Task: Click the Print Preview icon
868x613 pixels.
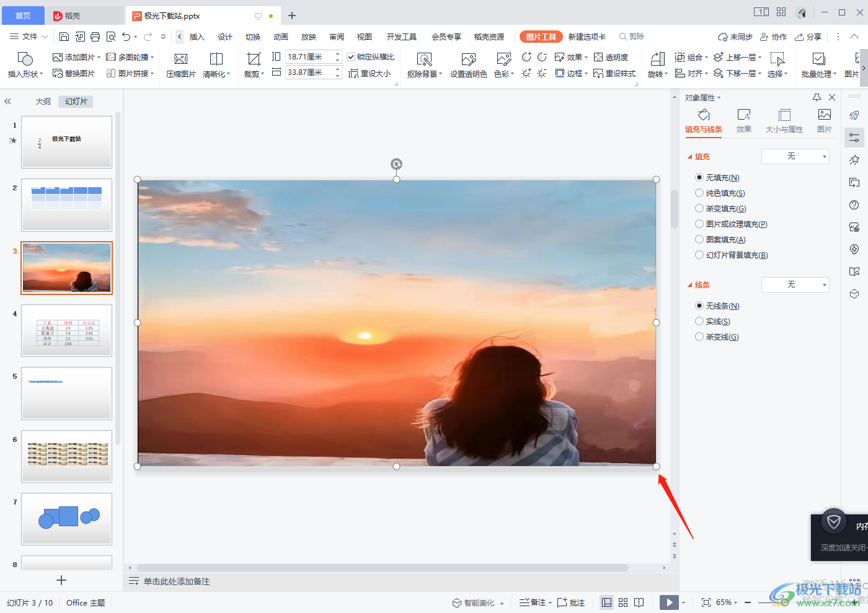Action: tap(111, 37)
